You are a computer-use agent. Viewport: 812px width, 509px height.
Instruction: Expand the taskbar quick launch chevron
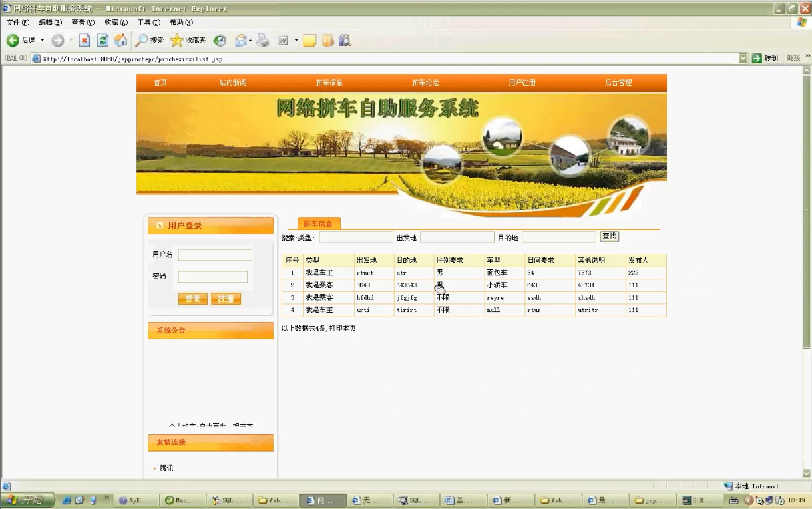106,498
